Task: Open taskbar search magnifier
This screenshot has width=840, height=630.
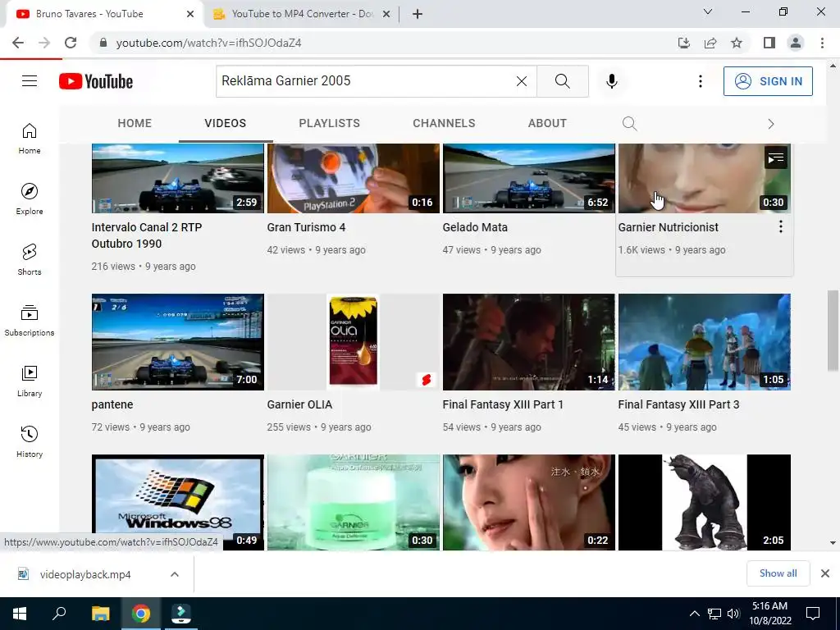Action: point(59,614)
